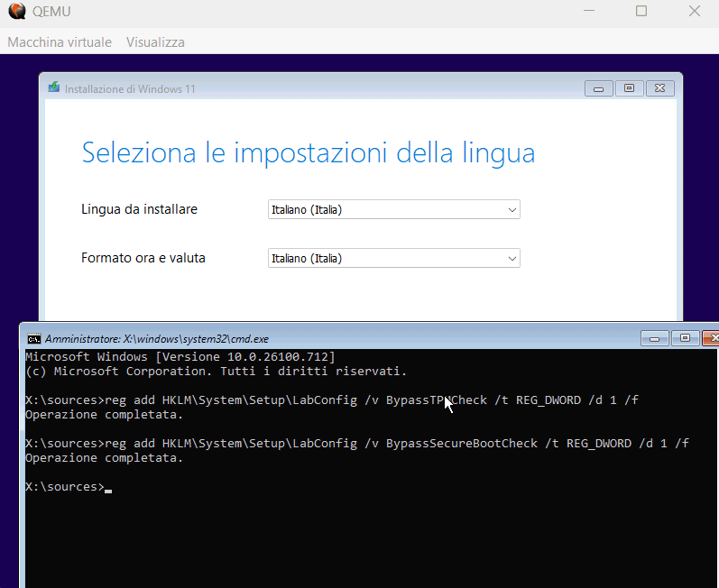Screen dimensions: 719x588
Task: Click the BypassTPMCheck command line
Action: click(x=331, y=400)
